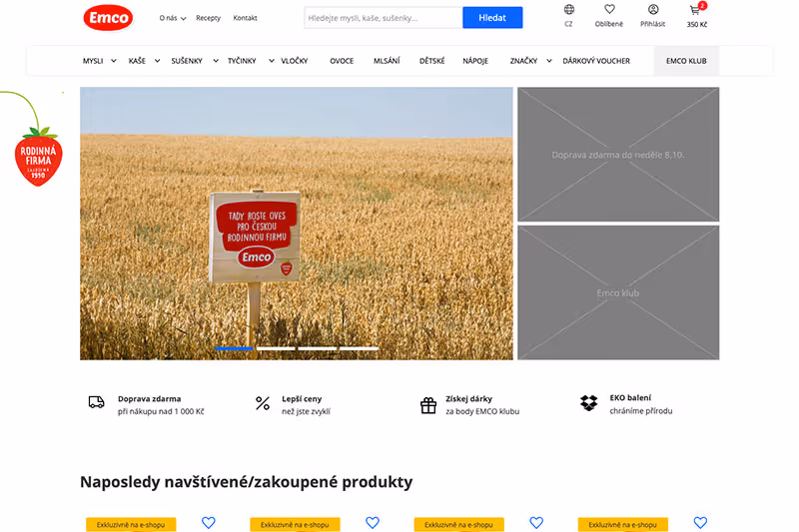The height and width of the screenshot is (532, 799).
Task: Open the VLOČKY category
Action: click(294, 61)
